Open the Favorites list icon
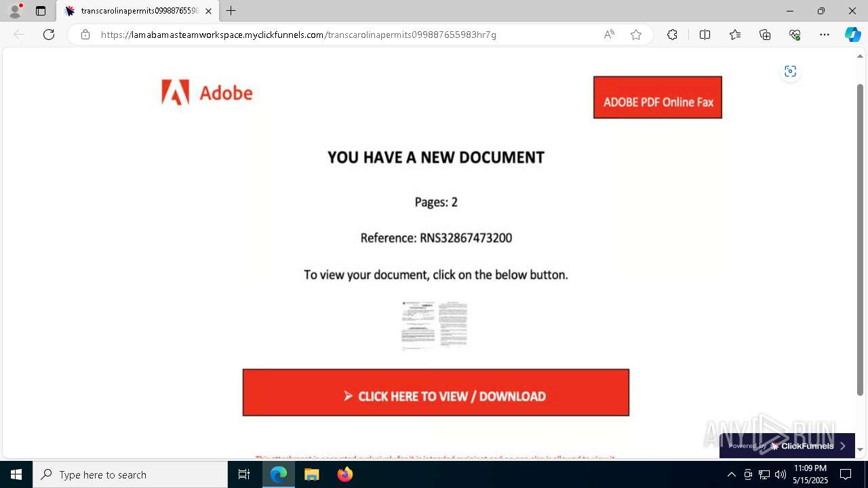868x488 pixels. (735, 35)
